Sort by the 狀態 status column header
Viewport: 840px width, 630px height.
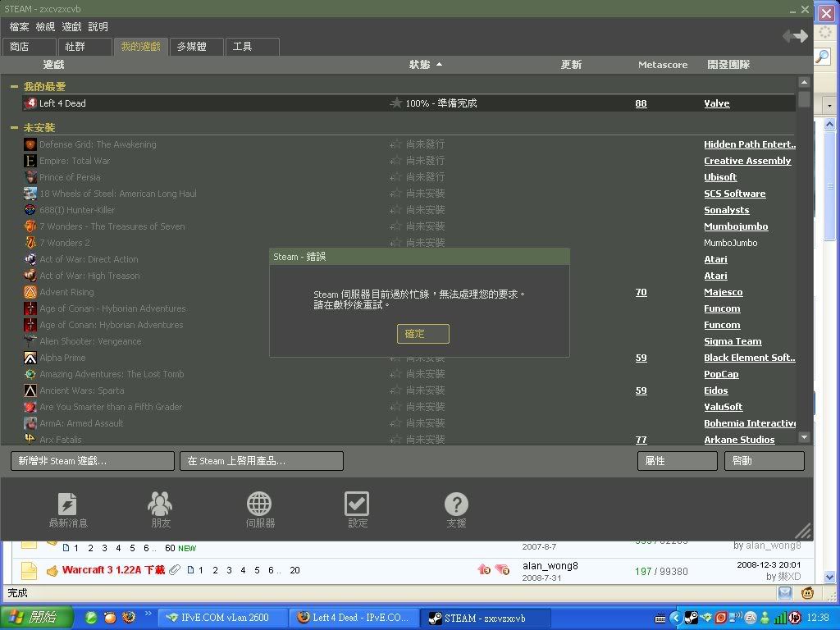pos(419,65)
